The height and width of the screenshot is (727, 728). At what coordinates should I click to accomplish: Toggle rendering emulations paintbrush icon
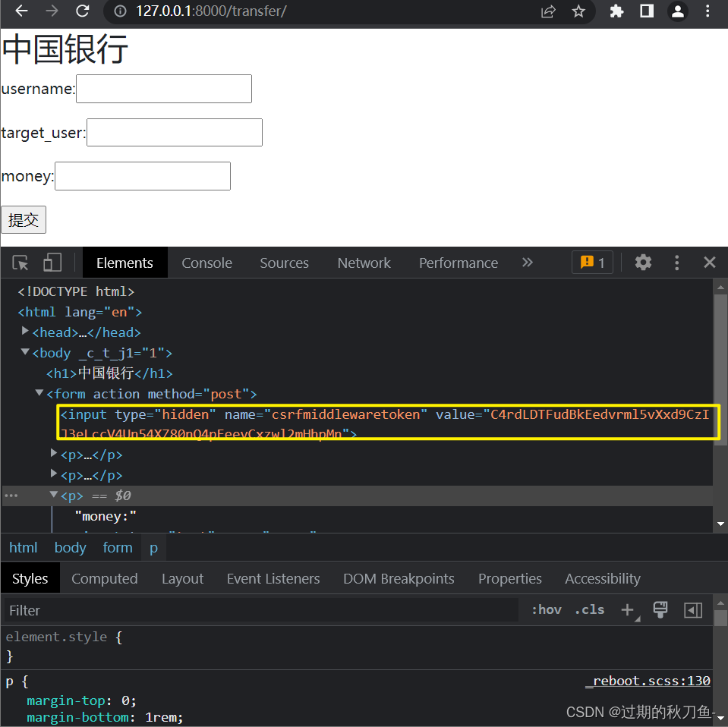pyautogui.click(x=660, y=609)
